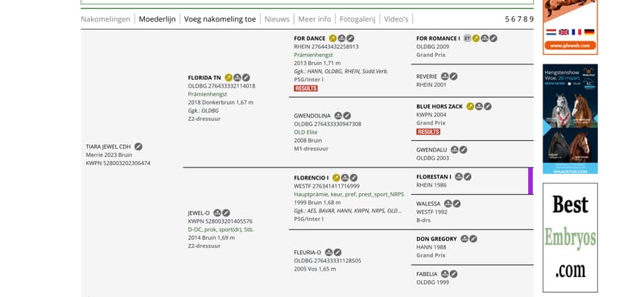The image size is (644, 297).
Task: Click the edit pencil icon beside Tiara Jewel CDH
Action: pos(138,146)
